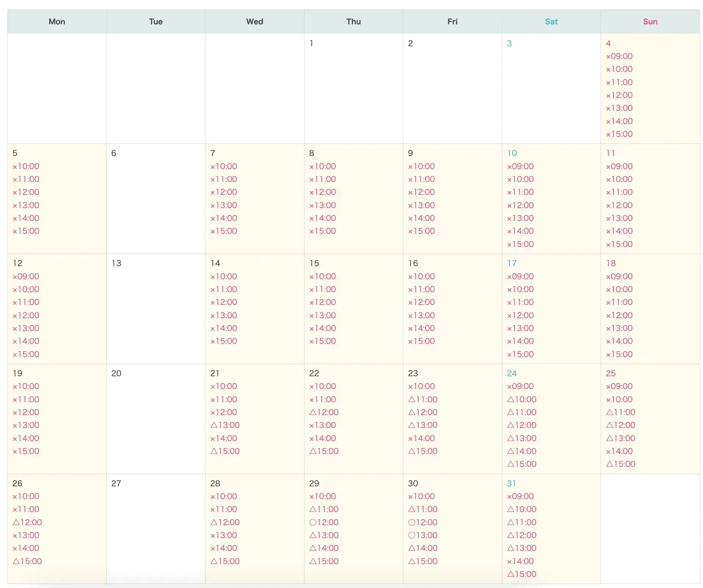Screen dimensions: 703x588
Task: Click ×09:00 on Saturday the 17th
Action: tap(520, 276)
